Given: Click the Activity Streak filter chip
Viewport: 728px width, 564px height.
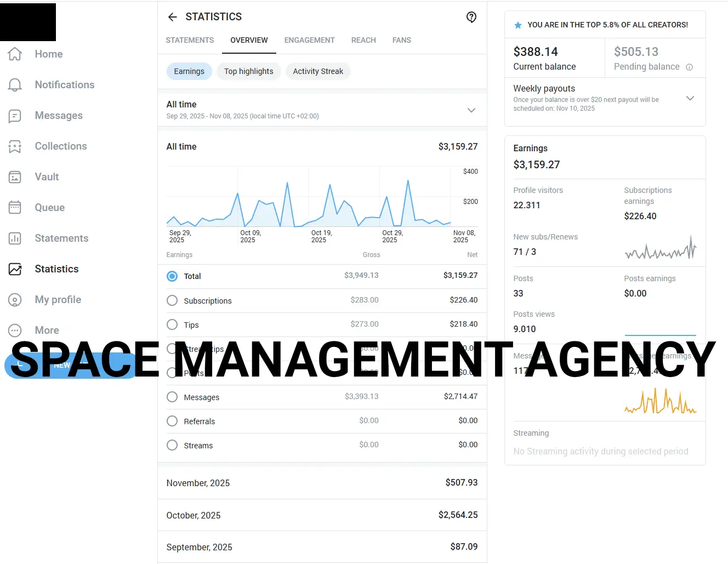Looking at the screenshot, I should point(318,71).
